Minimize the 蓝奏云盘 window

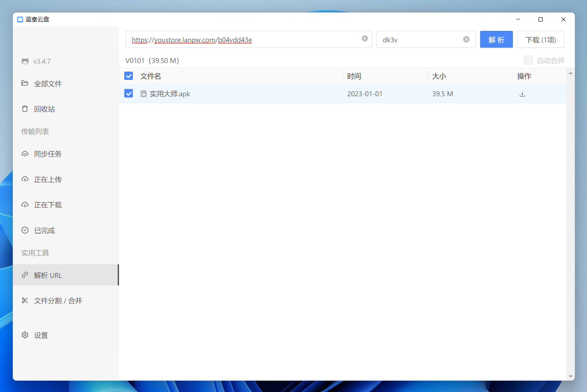click(518, 19)
